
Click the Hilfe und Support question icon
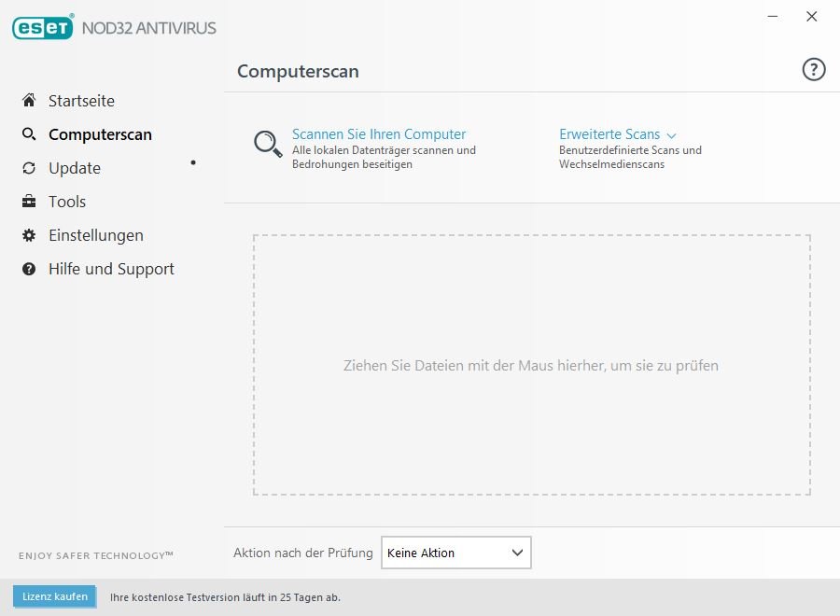[29, 269]
